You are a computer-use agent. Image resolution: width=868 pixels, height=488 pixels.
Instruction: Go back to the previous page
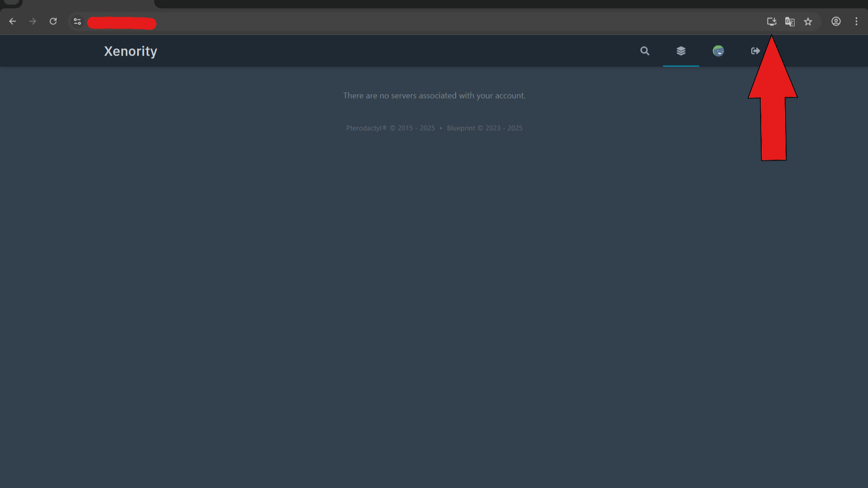point(13,22)
